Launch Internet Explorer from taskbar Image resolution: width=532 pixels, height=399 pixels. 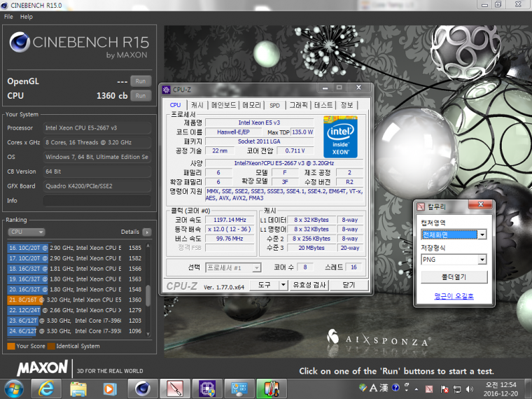[x=46, y=388]
